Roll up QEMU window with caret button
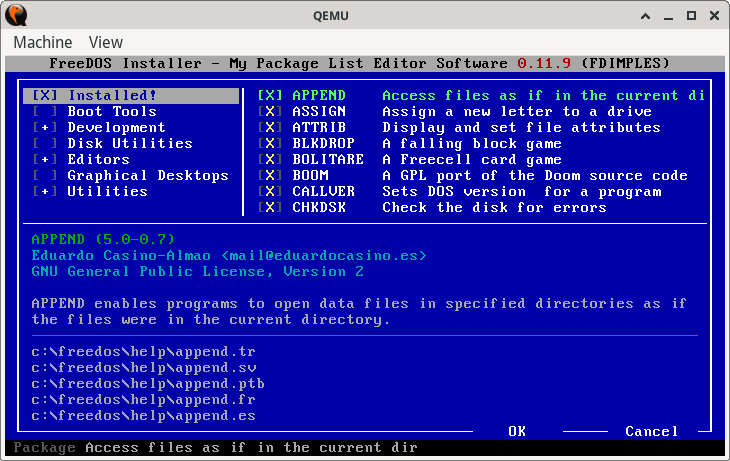Screen dimensions: 730x461 645,16
